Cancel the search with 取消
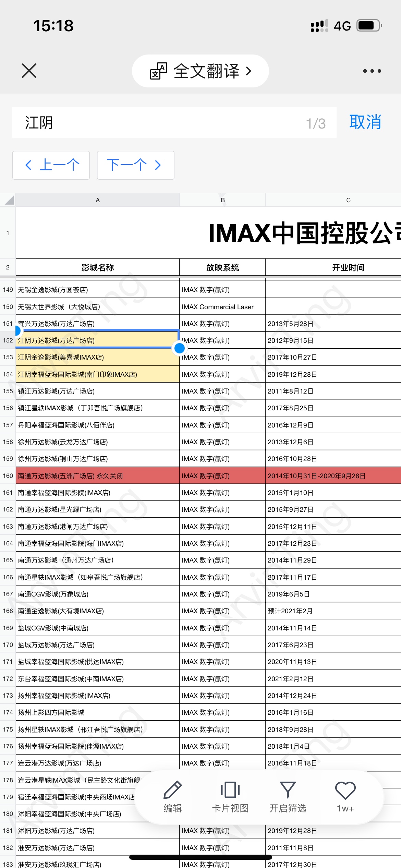The image size is (401, 868). (365, 122)
